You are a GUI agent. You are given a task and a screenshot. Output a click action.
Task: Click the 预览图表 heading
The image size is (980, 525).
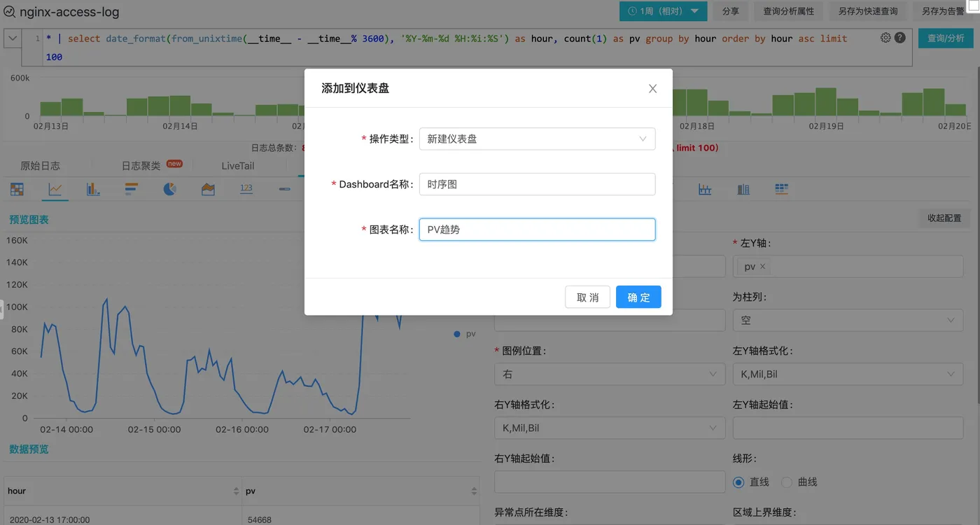29,219
